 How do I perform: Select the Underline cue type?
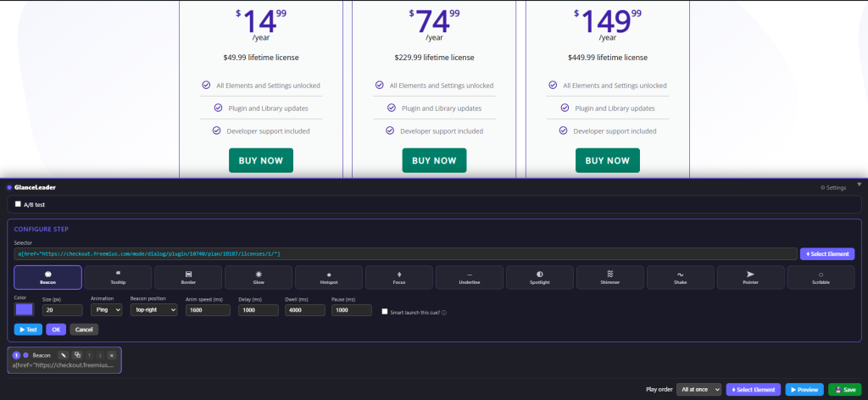[x=470, y=277]
